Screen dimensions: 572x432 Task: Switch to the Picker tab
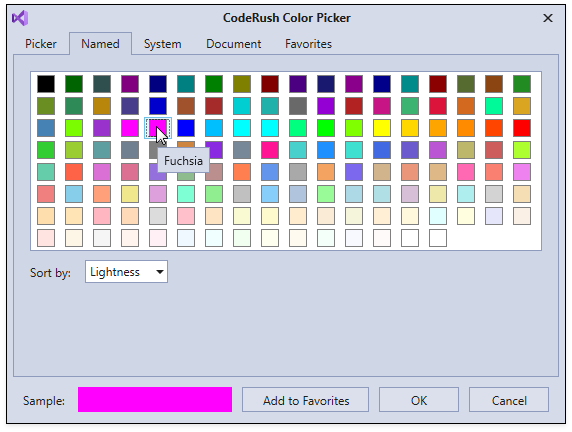point(40,44)
